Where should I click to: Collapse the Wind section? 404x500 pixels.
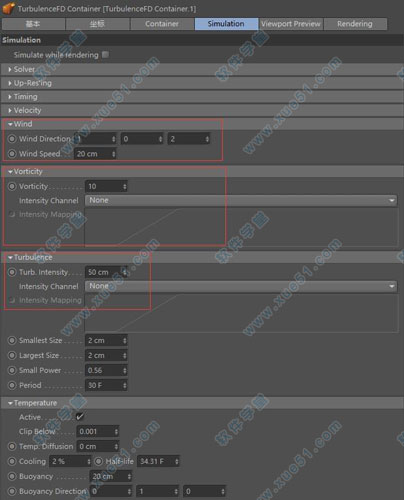pyautogui.click(x=202, y=124)
